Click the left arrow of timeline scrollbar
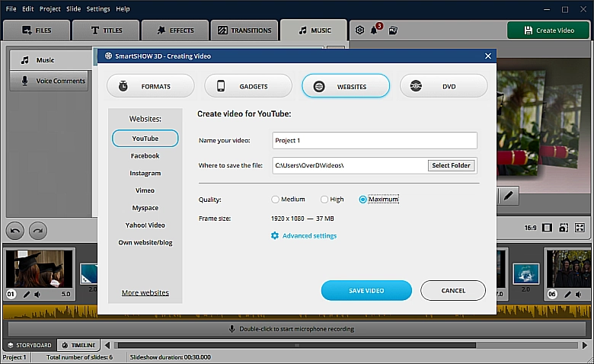 click(107, 345)
